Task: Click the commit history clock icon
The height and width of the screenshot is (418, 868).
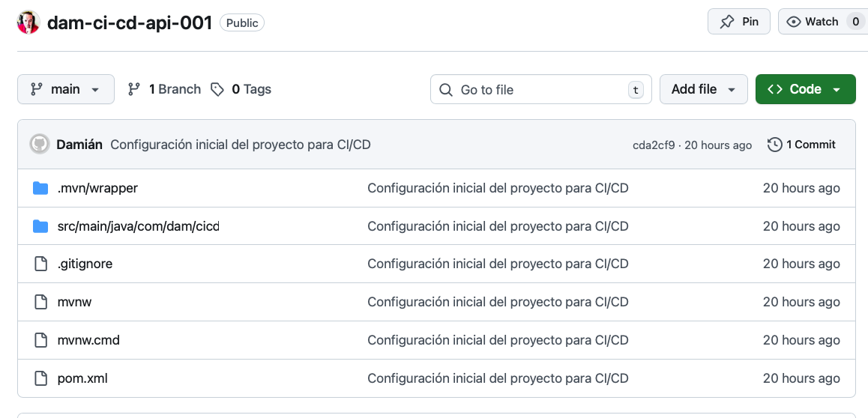Action: 775,145
